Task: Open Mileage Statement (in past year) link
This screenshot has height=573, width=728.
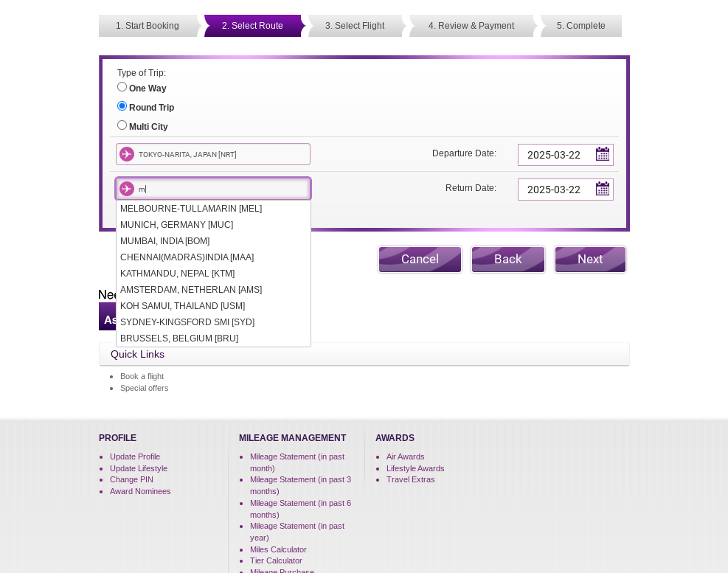Action: [x=297, y=532]
